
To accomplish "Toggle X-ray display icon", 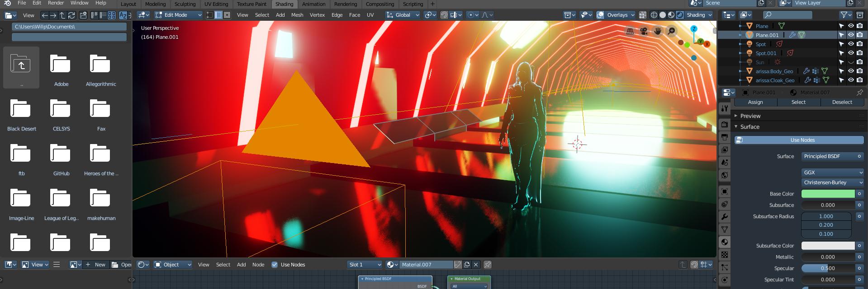I will (x=642, y=15).
